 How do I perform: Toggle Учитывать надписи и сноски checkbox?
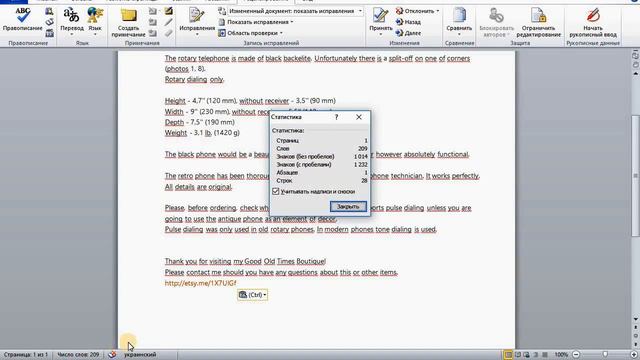pyautogui.click(x=276, y=191)
